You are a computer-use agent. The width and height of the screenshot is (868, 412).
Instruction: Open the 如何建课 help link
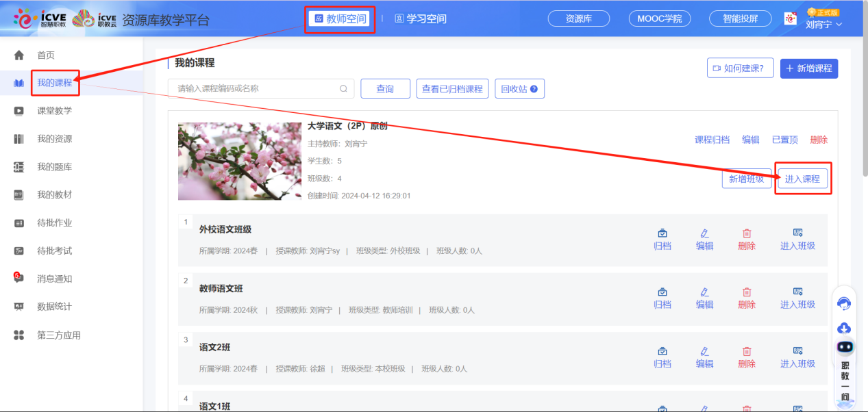click(740, 68)
